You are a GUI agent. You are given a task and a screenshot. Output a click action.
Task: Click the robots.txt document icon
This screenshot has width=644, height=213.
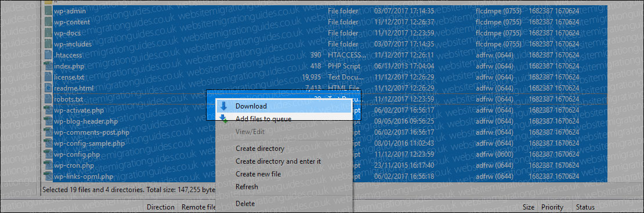(x=49, y=99)
